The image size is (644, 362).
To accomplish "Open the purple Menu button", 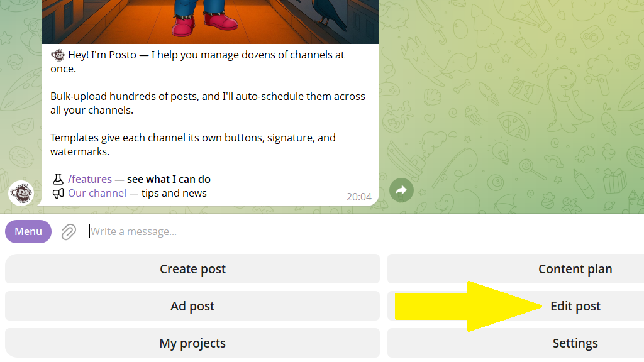I will point(28,231).
